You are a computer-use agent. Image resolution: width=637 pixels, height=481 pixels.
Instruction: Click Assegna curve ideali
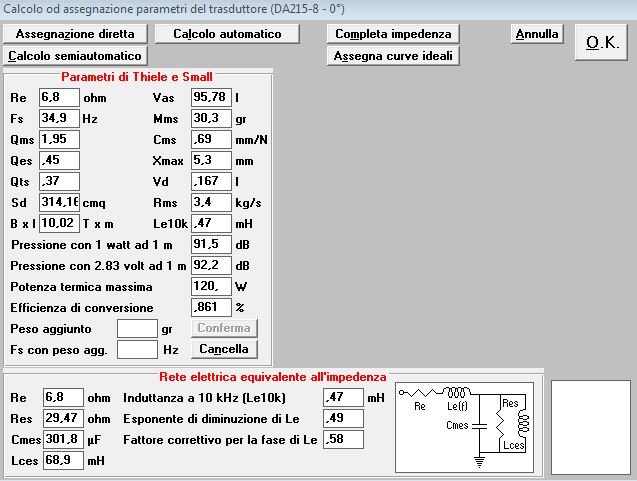point(393,56)
